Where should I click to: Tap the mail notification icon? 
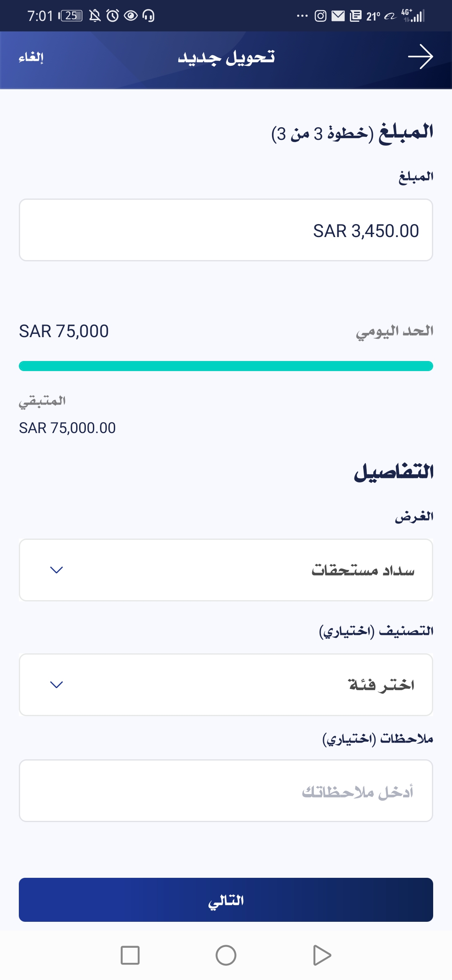[x=338, y=16]
